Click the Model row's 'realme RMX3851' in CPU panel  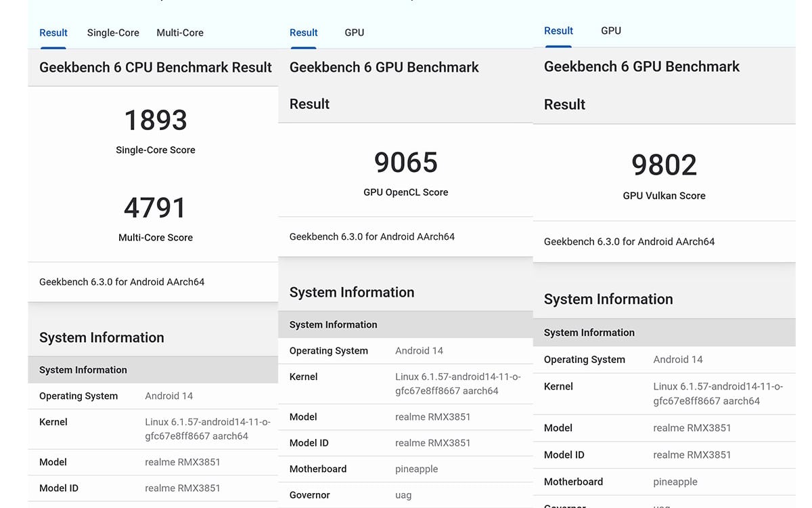183,462
